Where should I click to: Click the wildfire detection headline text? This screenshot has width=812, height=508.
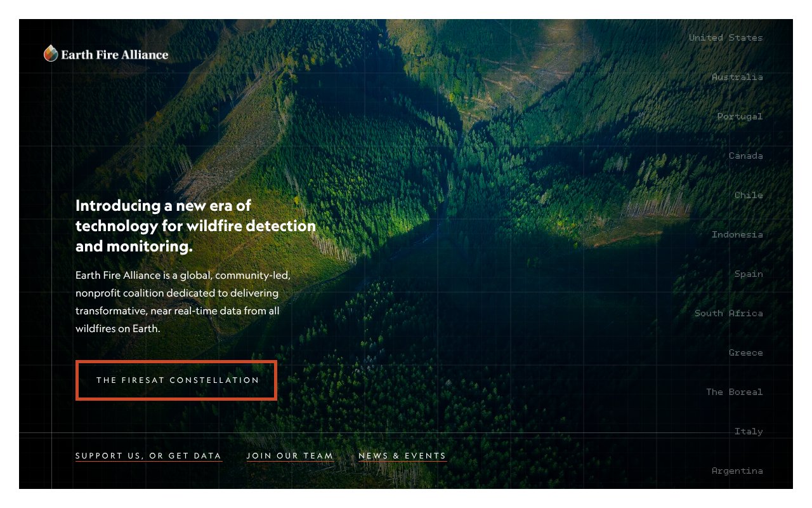(x=195, y=226)
